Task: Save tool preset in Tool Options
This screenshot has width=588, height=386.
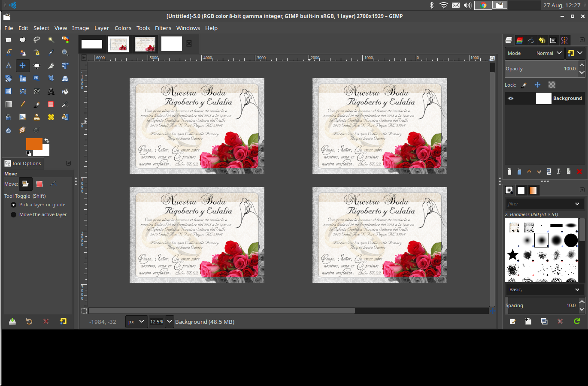Action: coord(12,321)
